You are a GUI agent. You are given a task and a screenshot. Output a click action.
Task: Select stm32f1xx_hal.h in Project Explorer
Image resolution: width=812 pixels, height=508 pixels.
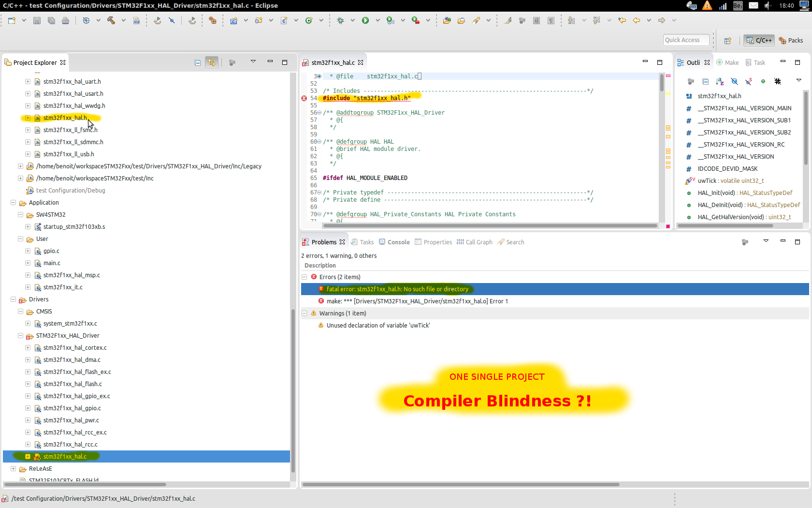(65, 118)
